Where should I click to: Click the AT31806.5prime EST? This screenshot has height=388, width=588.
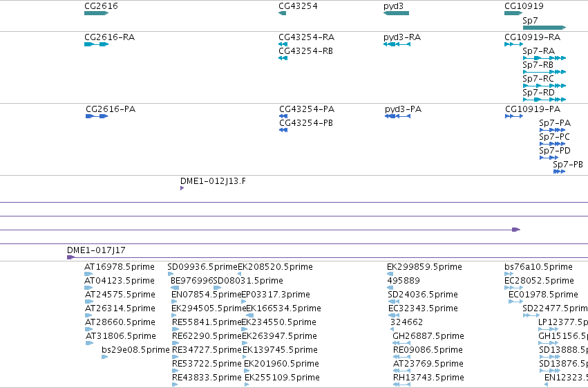pos(90,343)
